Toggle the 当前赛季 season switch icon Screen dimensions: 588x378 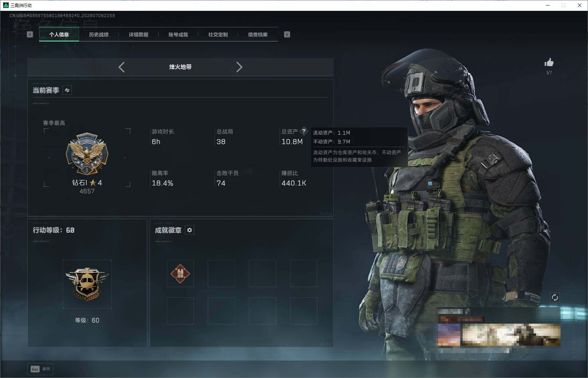pyautogui.click(x=67, y=90)
